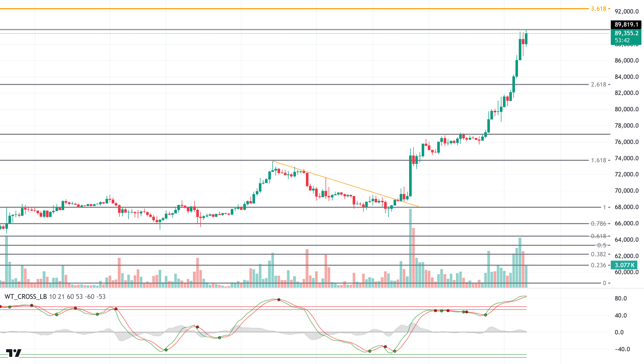
Task: Click the 74,000.0 price axis label
Action: click(626, 158)
